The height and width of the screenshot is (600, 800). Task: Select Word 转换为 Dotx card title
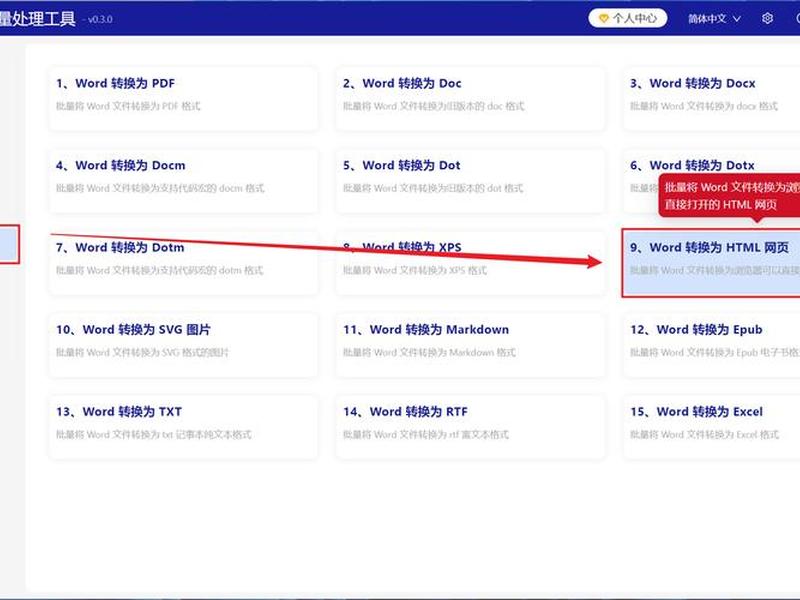point(692,165)
